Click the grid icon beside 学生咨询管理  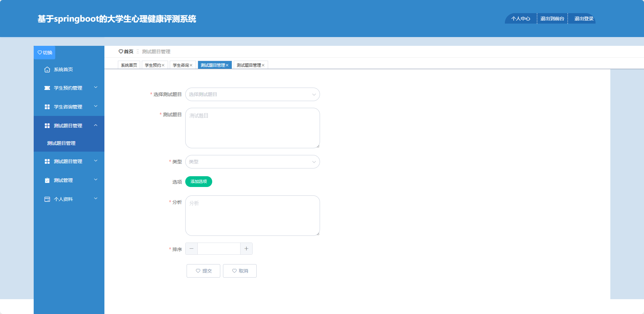(47, 107)
